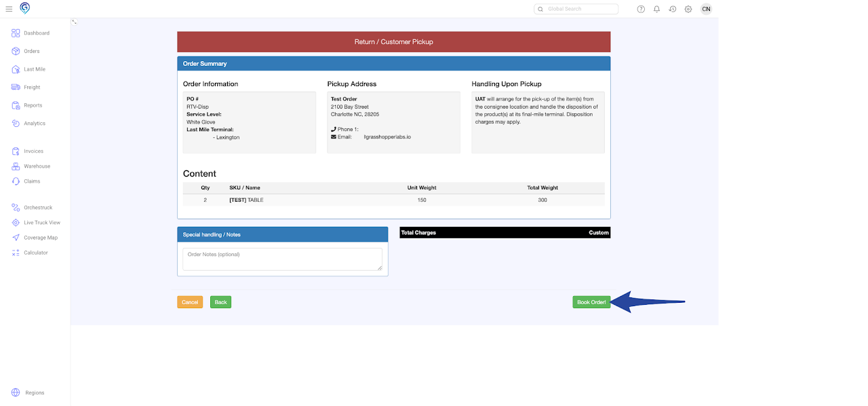This screenshot has height=406, width=868.
Task: Click the Order Summary panel header
Action: click(393, 63)
